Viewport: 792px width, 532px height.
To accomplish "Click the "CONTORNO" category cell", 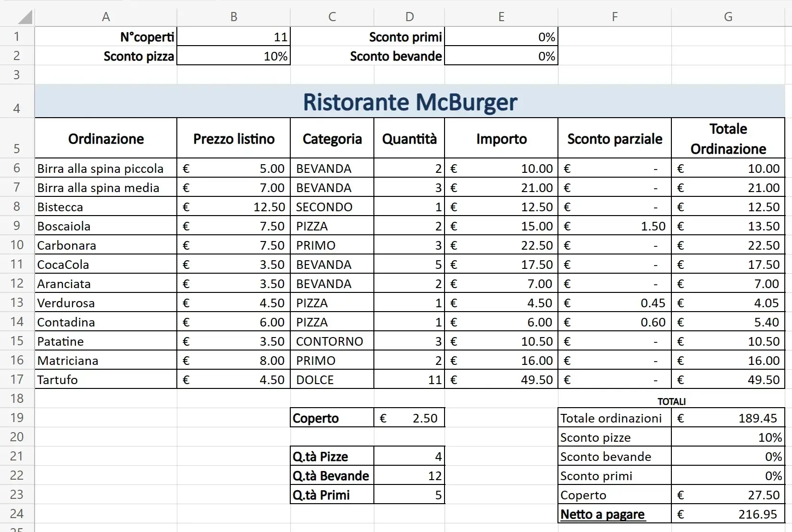I will coord(332,341).
